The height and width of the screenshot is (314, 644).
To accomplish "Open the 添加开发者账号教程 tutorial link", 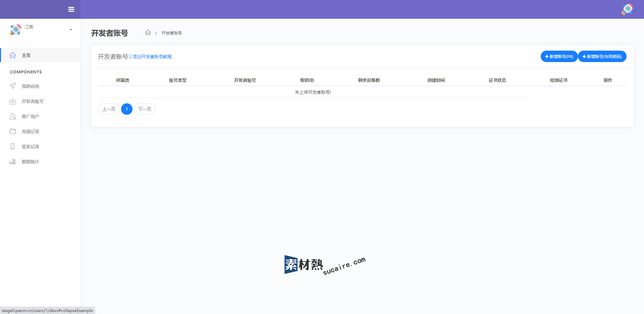I will [152, 57].
